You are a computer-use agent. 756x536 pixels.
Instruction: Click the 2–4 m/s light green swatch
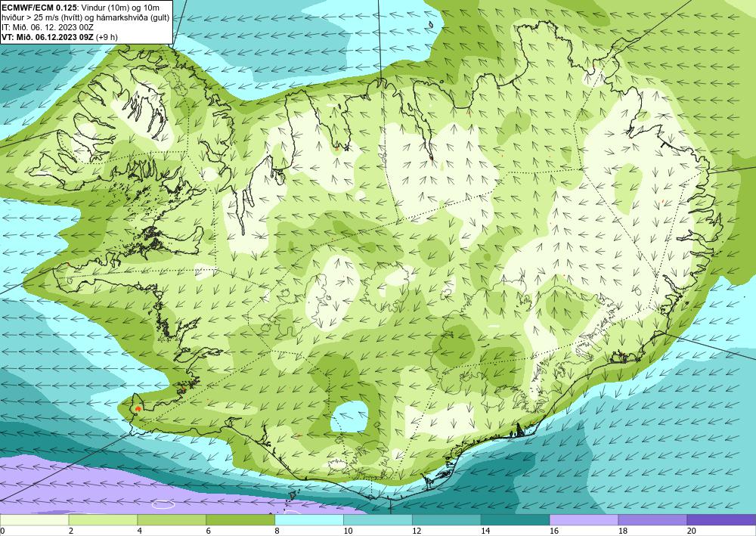point(103,520)
